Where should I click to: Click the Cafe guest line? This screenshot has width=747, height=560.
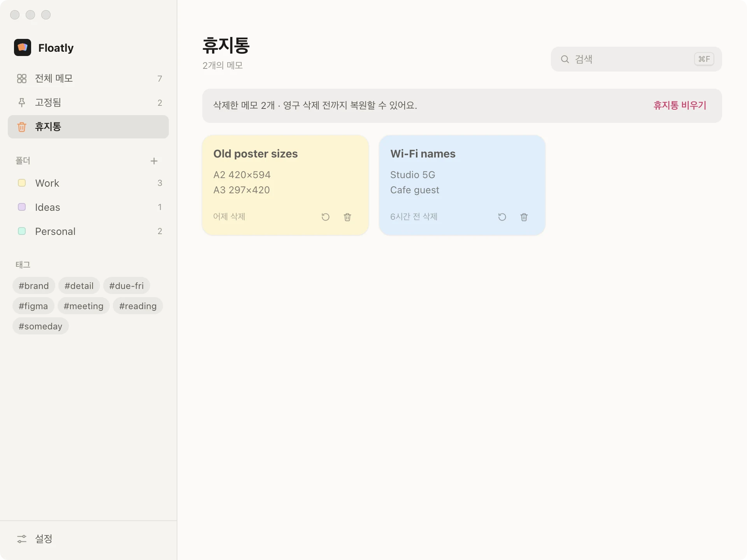point(415,190)
